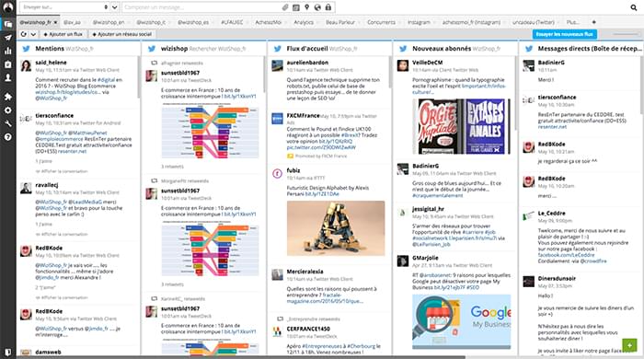Image resolution: width=644 pixels, height=359 pixels.
Task: Switch to the Analytics tab
Action: pyautogui.click(x=304, y=22)
